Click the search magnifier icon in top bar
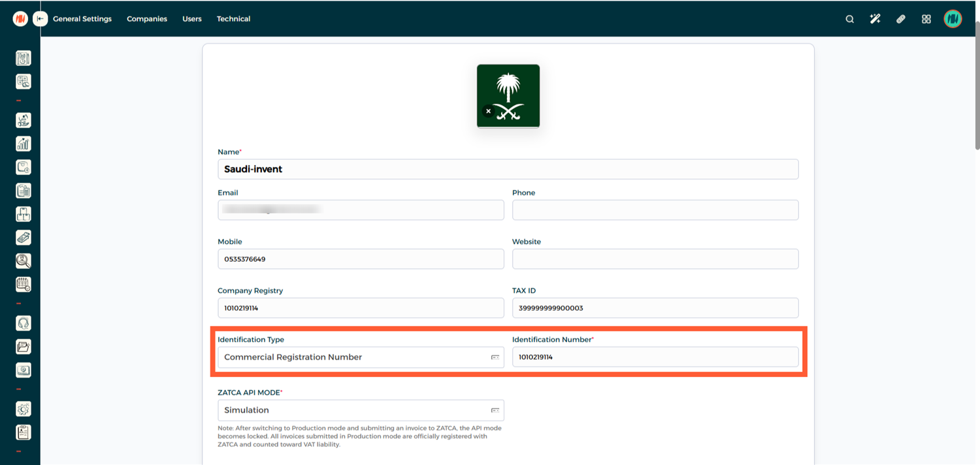The width and height of the screenshot is (980, 465). click(x=849, y=19)
